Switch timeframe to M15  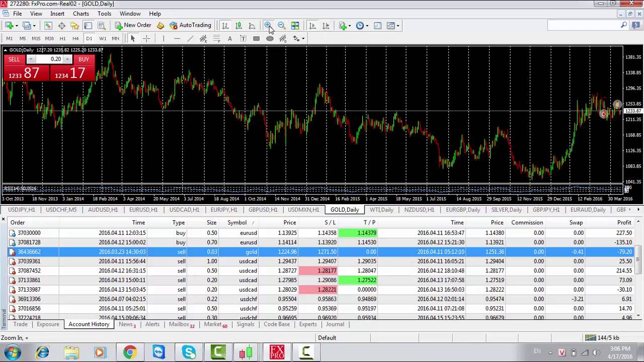coord(36,39)
